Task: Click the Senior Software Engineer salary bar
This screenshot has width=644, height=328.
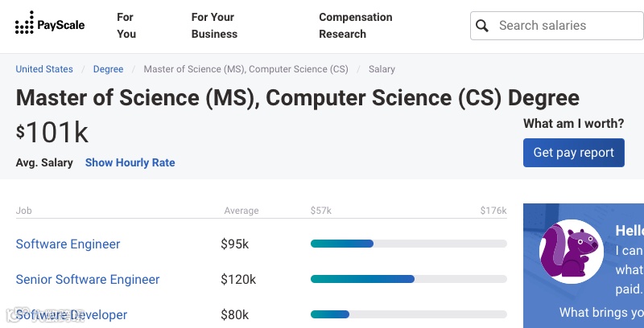Action: tap(408, 279)
